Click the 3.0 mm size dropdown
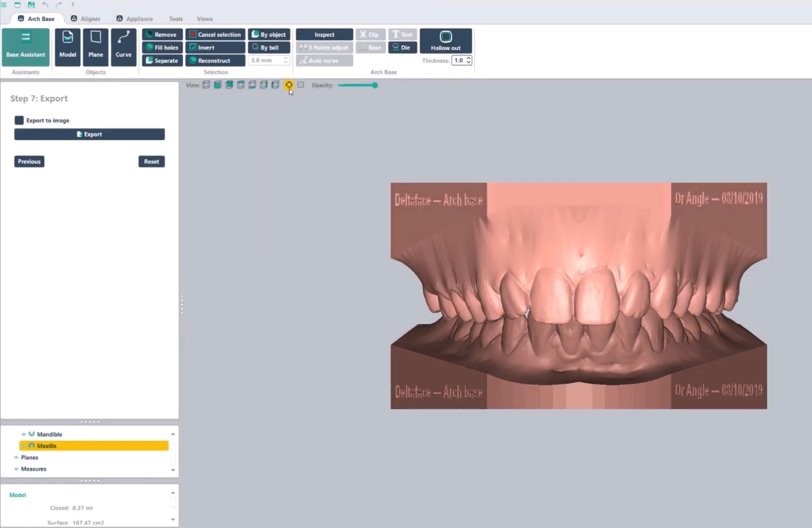Screen dimensions: 812x528 click(269, 60)
